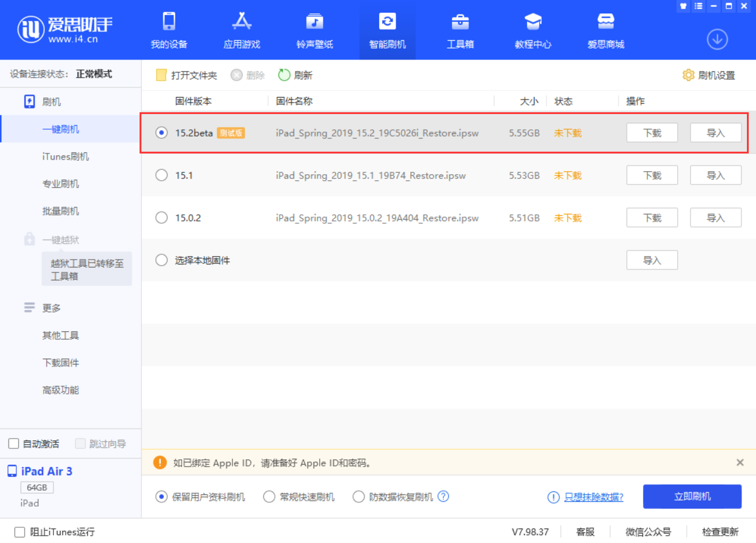This screenshot has width=756, height=543.
Task: Open 爱思商城 store section
Action: coord(606,30)
